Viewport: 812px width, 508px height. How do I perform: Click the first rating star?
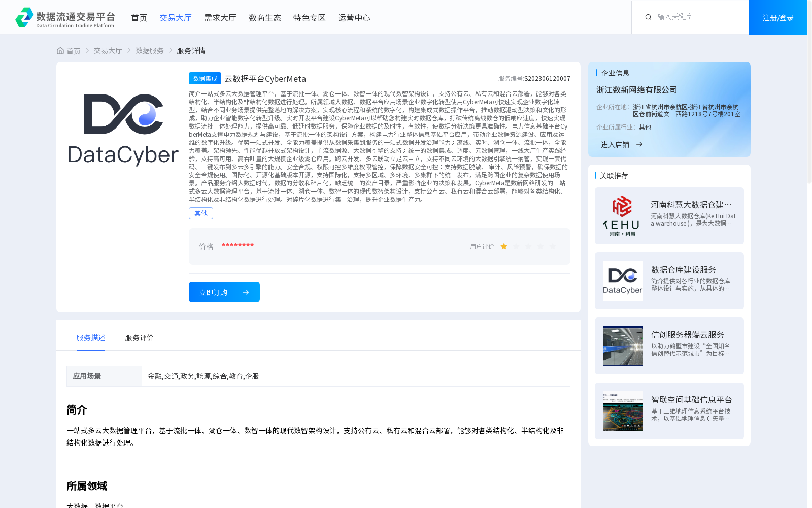pyautogui.click(x=504, y=246)
